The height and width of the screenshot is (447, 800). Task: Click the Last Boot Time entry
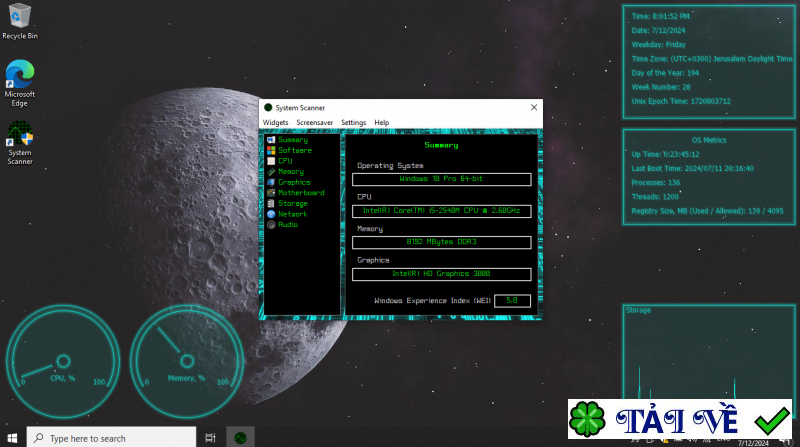692,168
